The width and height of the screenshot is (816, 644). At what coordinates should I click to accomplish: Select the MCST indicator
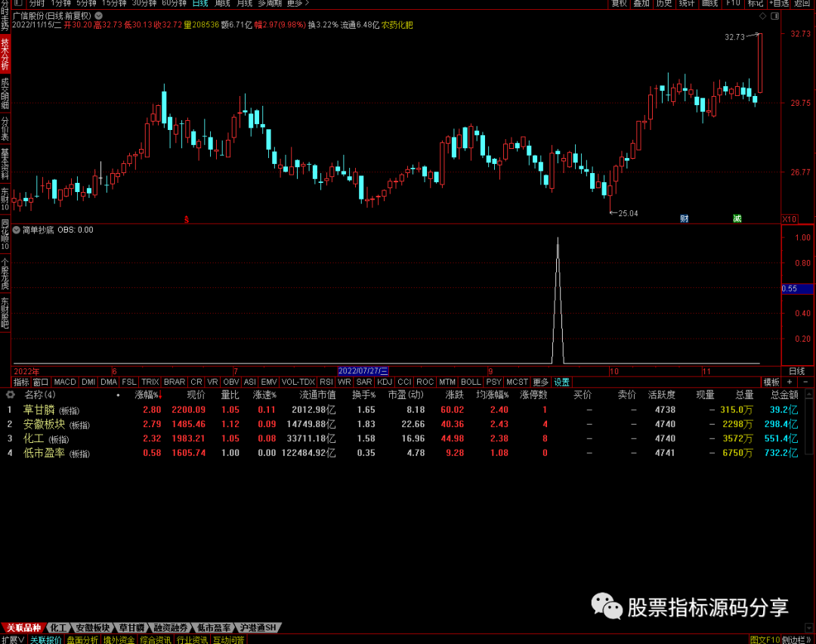pos(518,382)
